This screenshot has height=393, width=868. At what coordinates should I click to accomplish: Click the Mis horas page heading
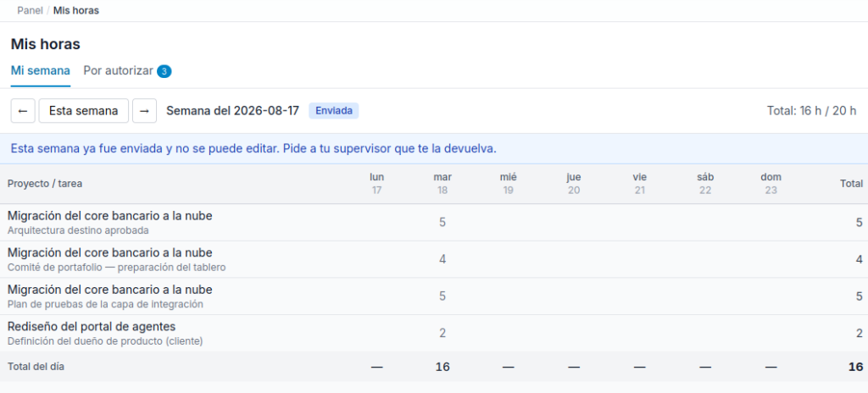pyautogui.click(x=46, y=44)
